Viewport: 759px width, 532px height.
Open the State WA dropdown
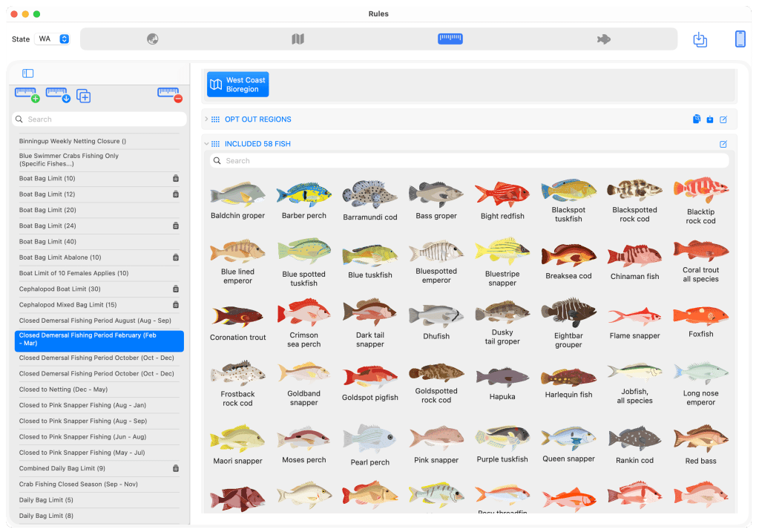pos(53,39)
